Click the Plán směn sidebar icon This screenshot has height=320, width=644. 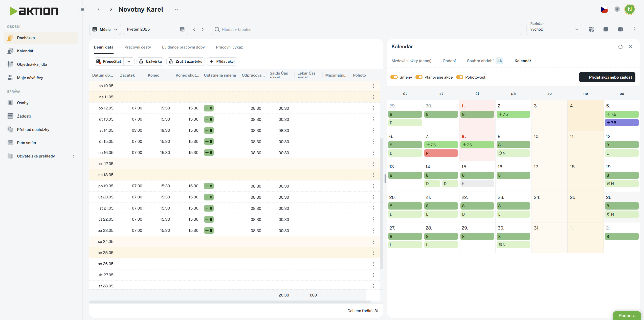pos(10,143)
